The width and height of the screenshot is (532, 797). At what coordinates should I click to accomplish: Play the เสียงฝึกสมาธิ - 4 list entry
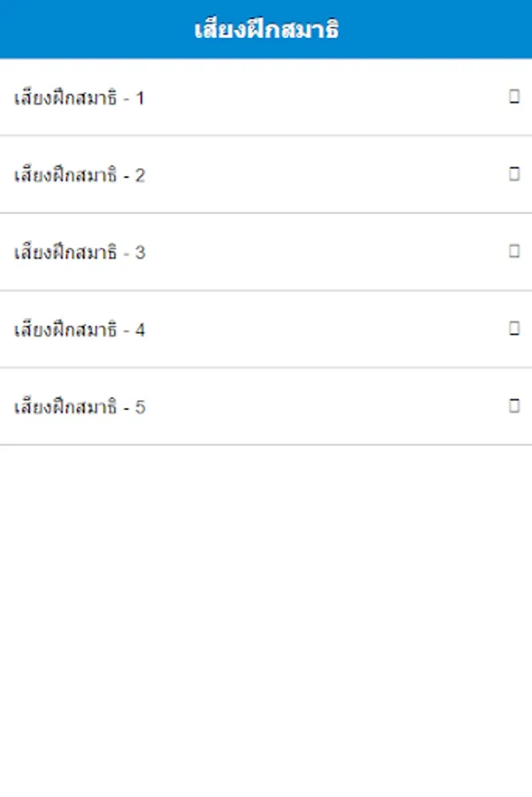click(x=266, y=329)
